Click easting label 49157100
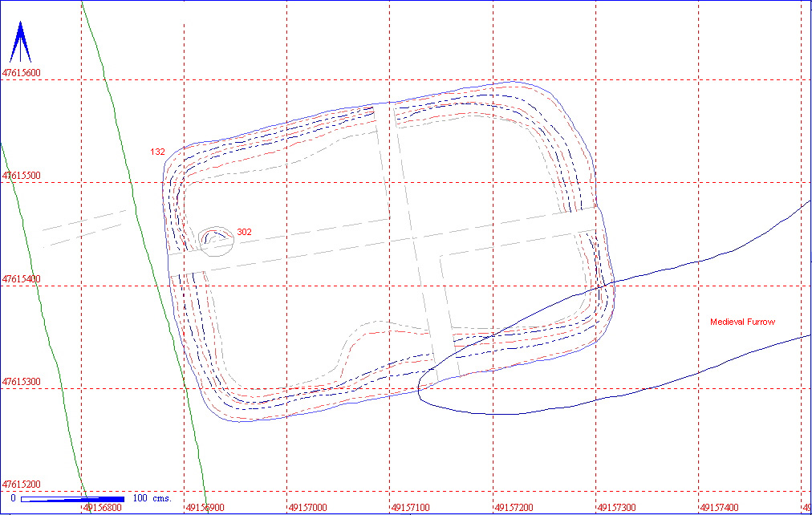 411,508
